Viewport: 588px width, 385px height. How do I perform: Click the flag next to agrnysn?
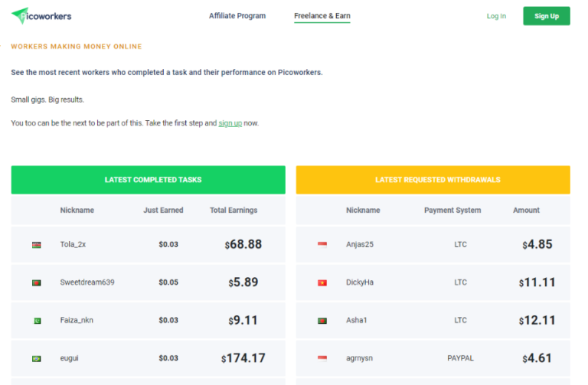pyautogui.click(x=322, y=358)
